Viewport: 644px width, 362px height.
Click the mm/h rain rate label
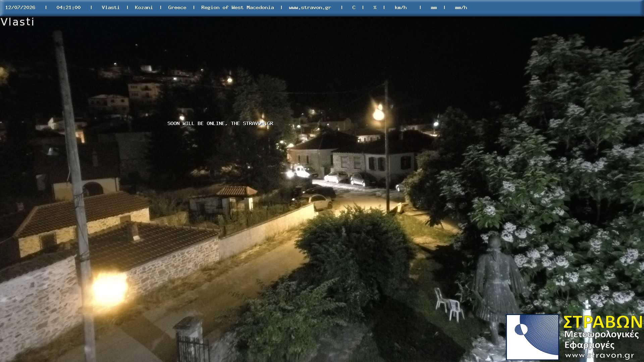coord(461,7)
